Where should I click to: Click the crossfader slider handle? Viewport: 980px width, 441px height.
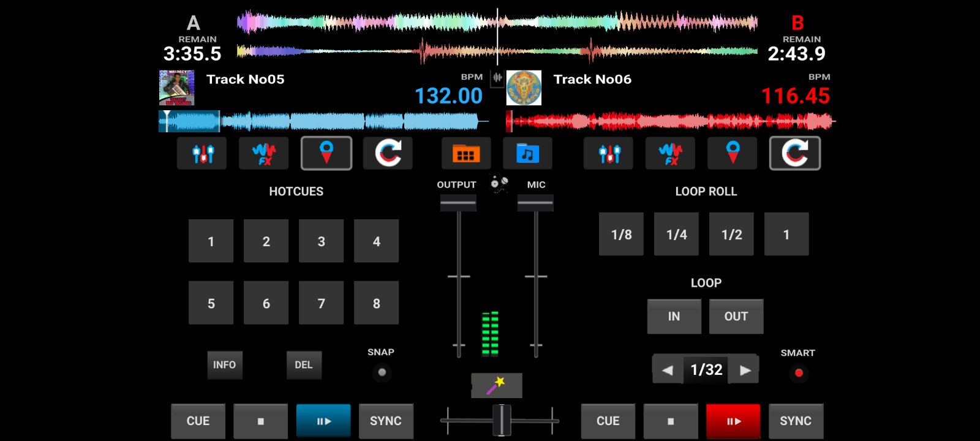pyautogui.click(x=502, y=420)
